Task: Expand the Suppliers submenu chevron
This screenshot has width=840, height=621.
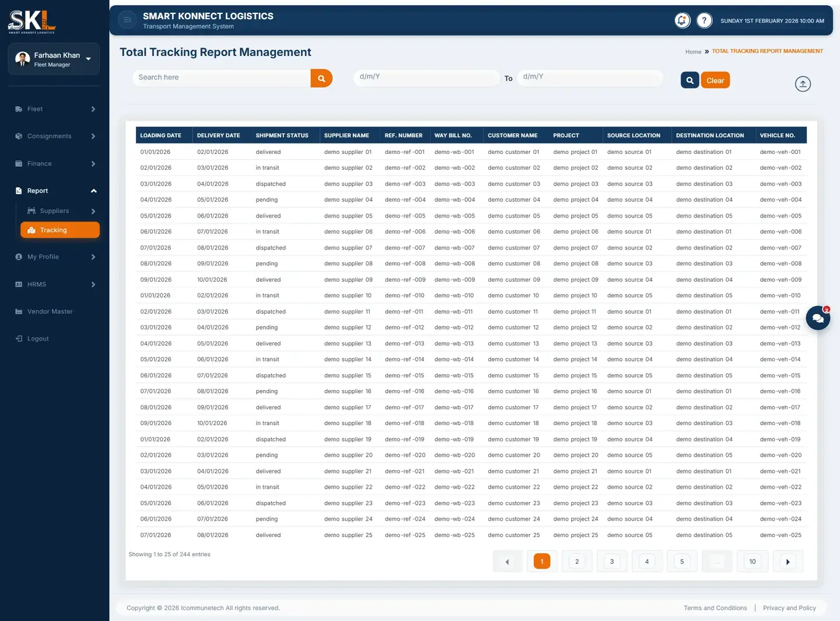Action: click(93, 212)
